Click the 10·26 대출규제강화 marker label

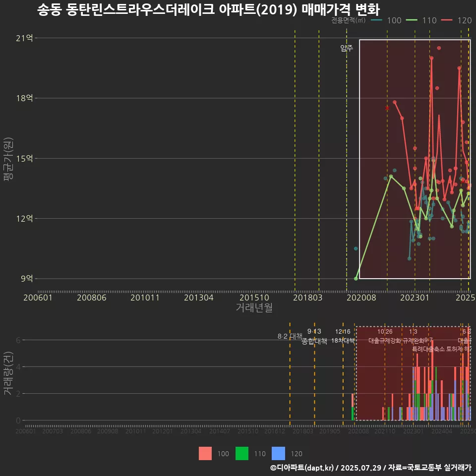(x=385, y=336)
